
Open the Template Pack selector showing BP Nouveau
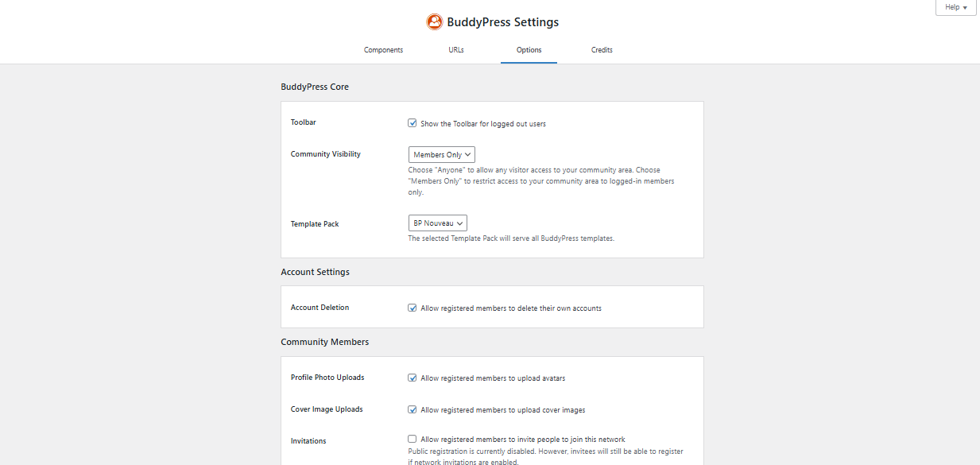pos(437,223)
